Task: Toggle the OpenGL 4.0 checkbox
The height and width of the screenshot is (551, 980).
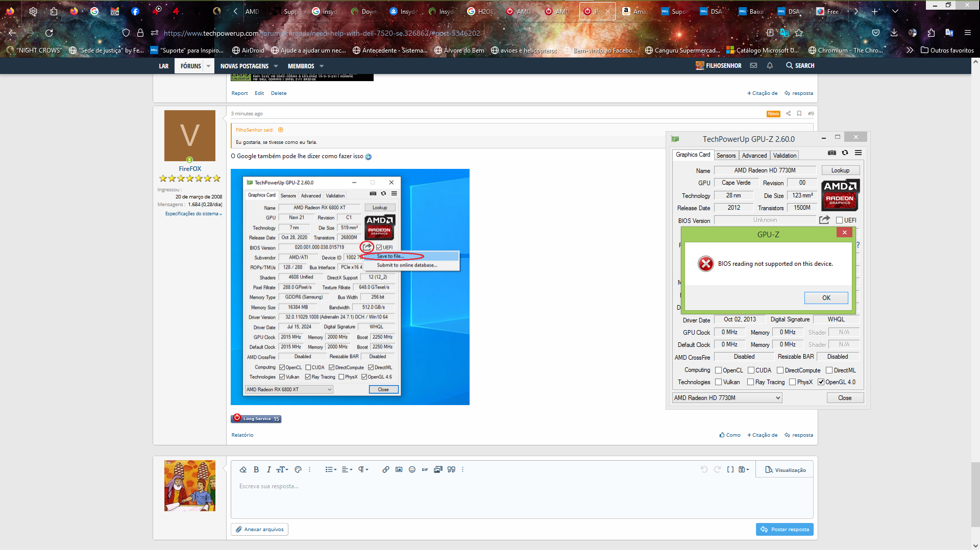Action: [x=821, y=382]
